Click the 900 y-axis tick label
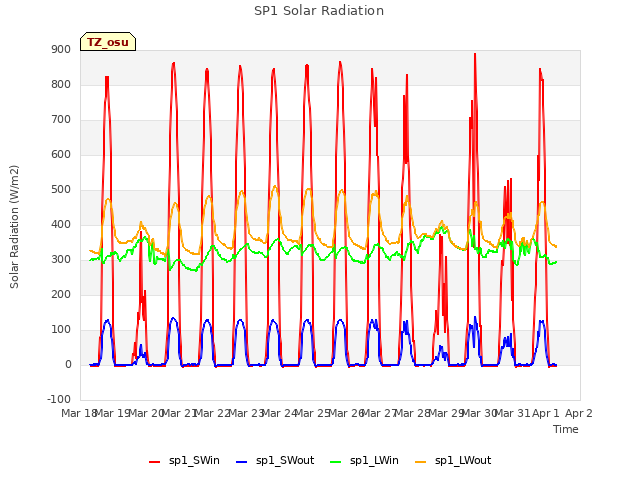This screenshot has height=480, width=640. 61,50
